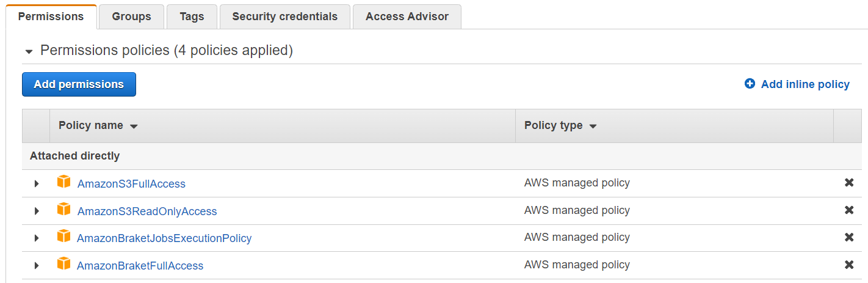Open the Security credentials tab
This screenshot has width=868, height=283.
pyautogui.click(x=284, y=17)
